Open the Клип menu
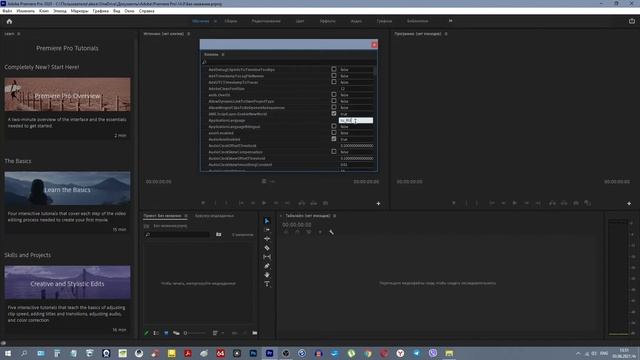 point(44,11)
